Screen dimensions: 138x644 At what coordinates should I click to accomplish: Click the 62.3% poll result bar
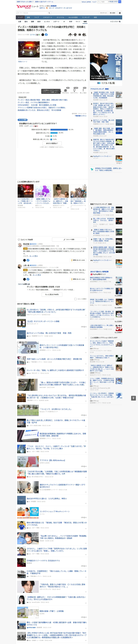pos(59,130)
